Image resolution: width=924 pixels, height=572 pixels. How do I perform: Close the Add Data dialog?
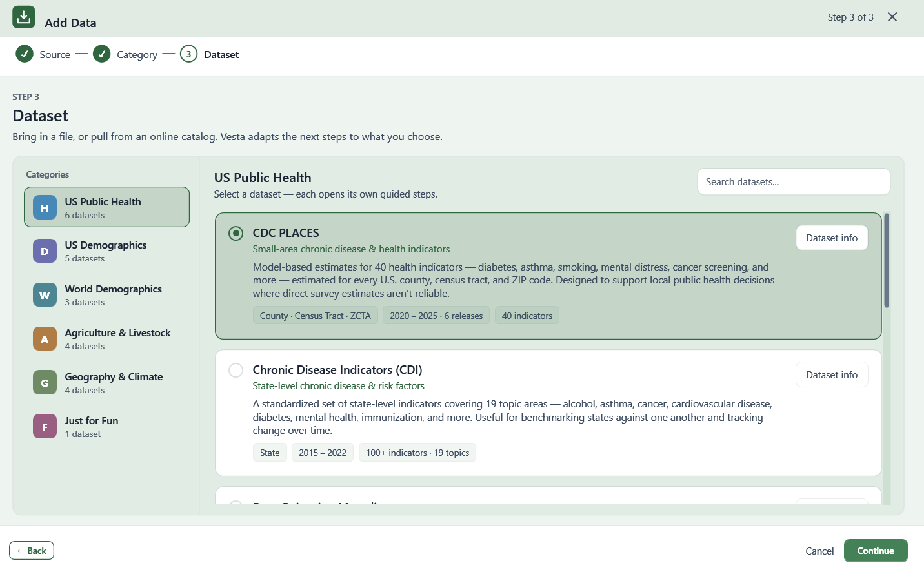(x=892, y=17)
